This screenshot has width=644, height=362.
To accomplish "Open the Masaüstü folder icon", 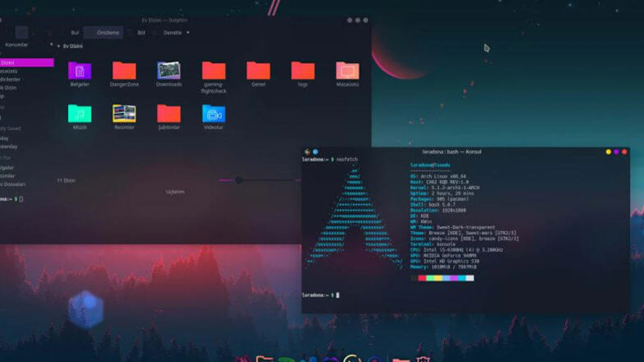I will click(x=348, y=70).
